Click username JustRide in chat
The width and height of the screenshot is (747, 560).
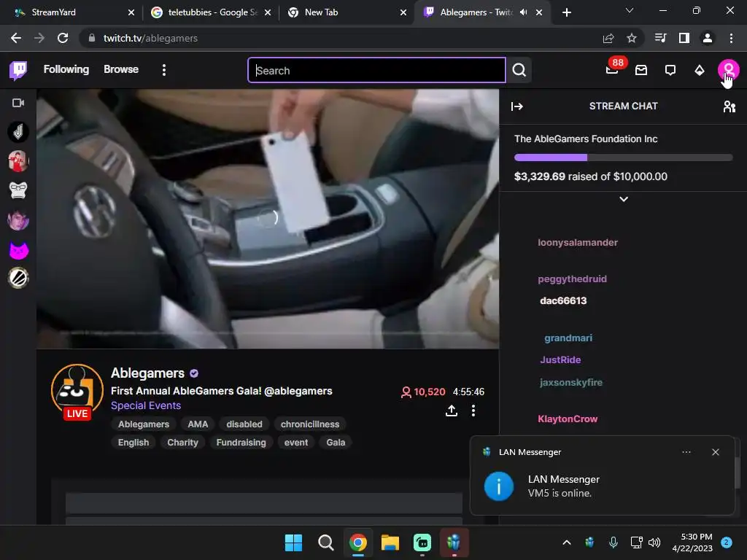click(x=560, y=360)
